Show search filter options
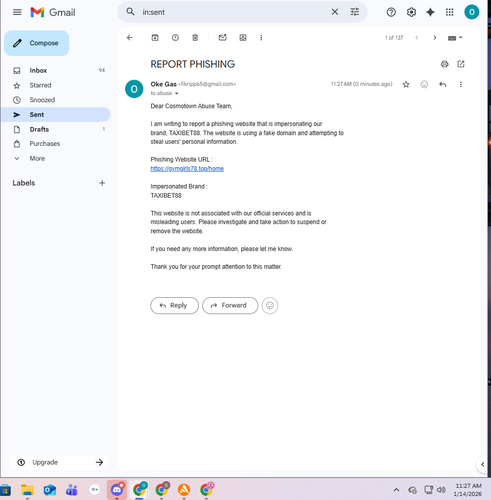The width and height of the screenshot is (491, 500). (355, 12)
